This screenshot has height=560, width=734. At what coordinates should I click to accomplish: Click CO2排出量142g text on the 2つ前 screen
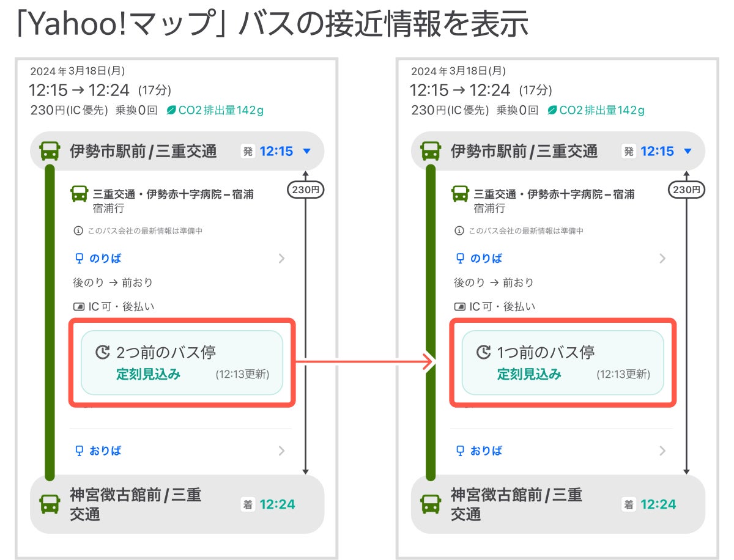221,110
